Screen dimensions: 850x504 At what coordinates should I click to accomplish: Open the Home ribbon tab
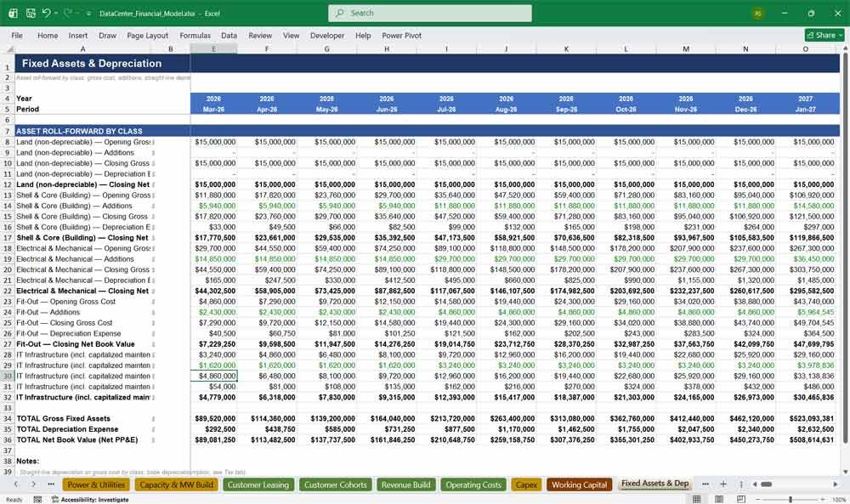tap(48, 35)
